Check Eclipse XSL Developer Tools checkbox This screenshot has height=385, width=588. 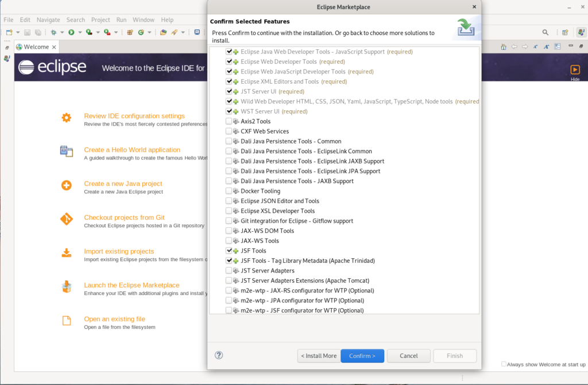click(x=229, y=211)
